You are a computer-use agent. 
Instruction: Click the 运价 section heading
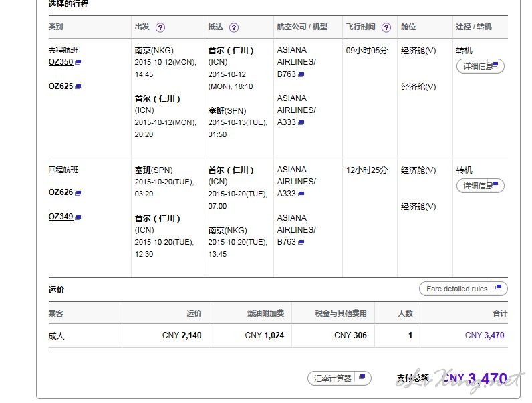pyautogui.click(x=56, y=289)
